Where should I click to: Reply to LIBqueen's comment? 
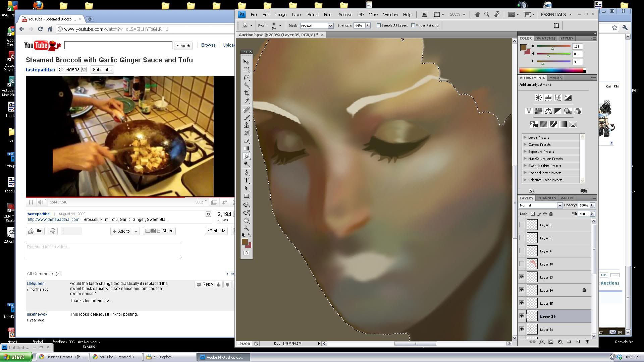[205, 284]
